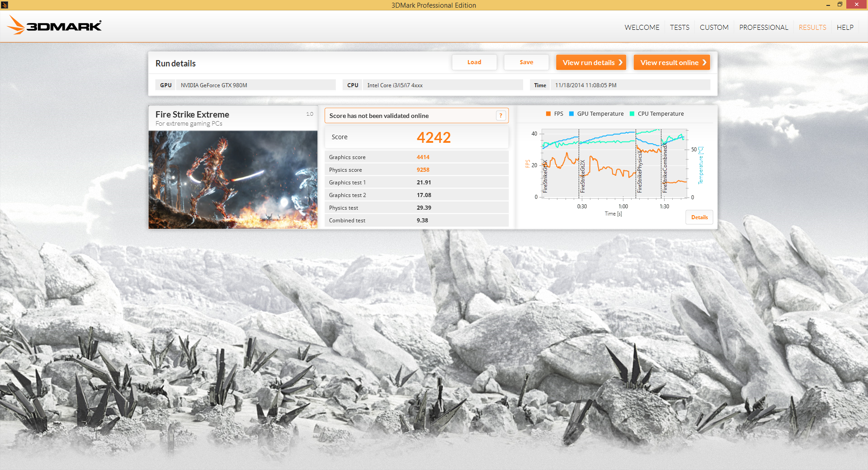868x470 pixels.
Task: Click the chart Details button
Action: [699, 217]
